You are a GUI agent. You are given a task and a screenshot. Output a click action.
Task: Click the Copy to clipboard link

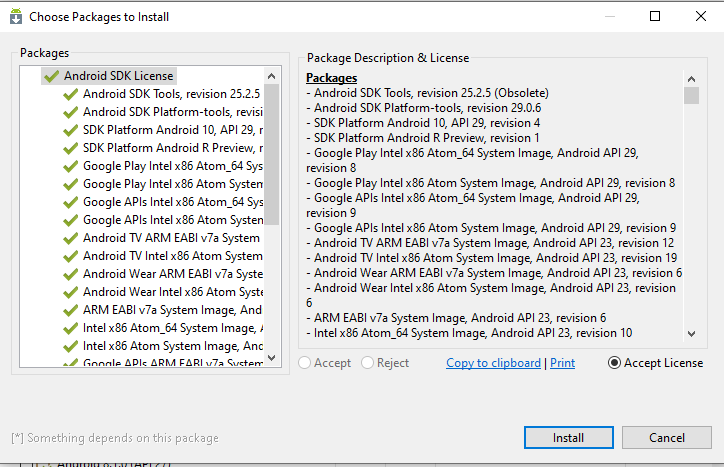(x=493, y=363)
